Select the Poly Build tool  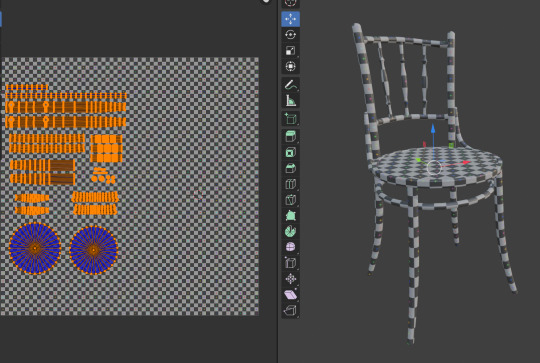click(x=290, y=216)
